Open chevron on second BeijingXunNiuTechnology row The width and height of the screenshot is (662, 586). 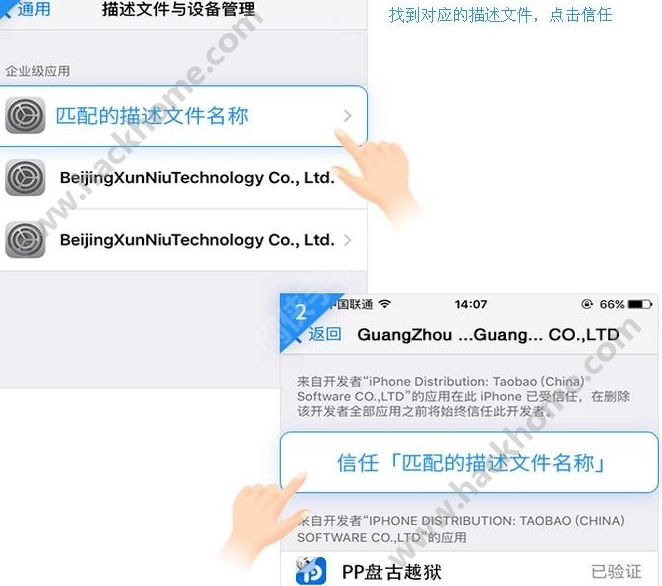(x=347, y=240)
